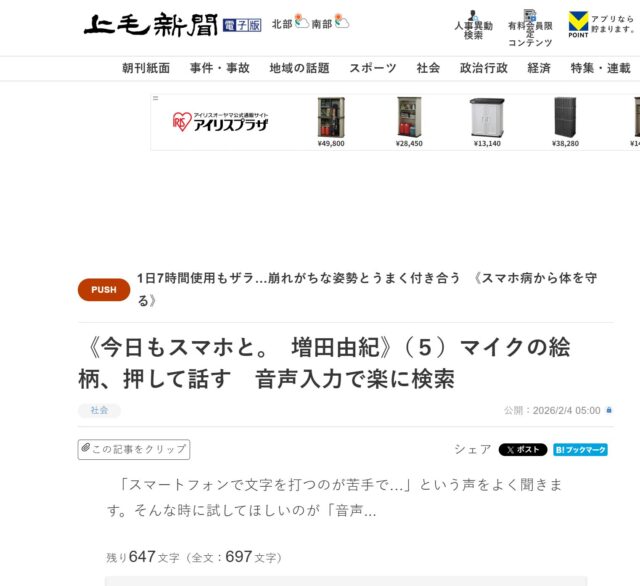
Task: Click the paperclip この記事をクリップ button
Action: tap(134, 449)
